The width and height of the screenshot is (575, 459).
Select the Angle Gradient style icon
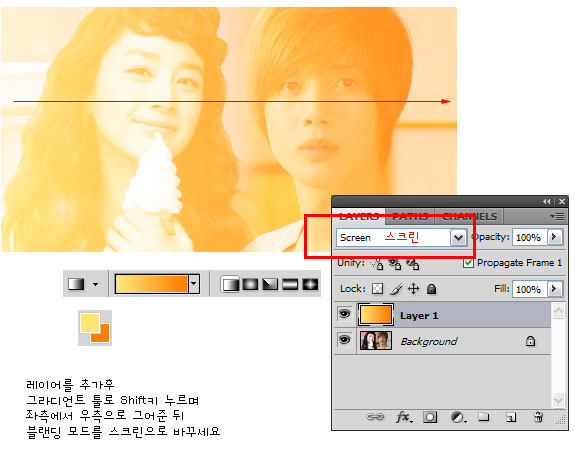270,284
